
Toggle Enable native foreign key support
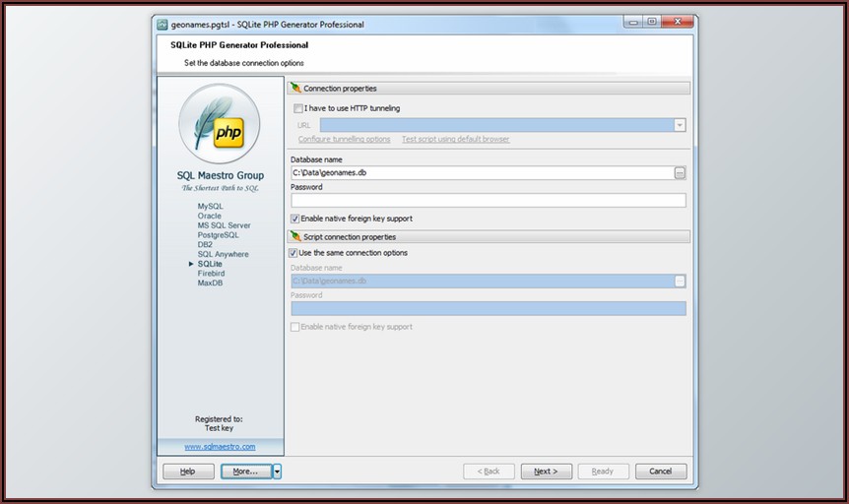click(296, 219)
